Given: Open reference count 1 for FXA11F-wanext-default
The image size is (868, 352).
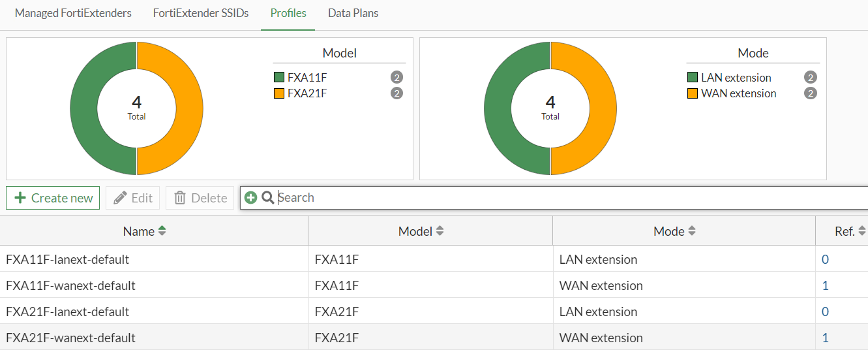Looking at the screenshot, I should (825, 285).
